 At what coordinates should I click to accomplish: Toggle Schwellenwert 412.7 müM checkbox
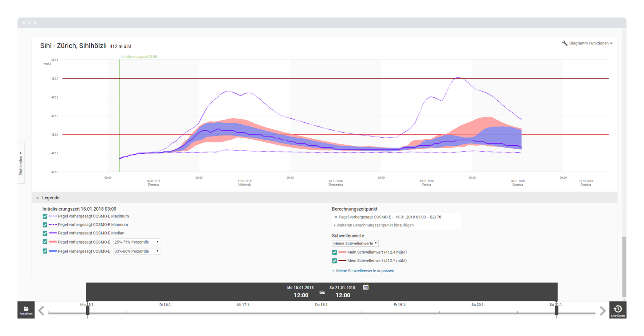click(335, 261)
